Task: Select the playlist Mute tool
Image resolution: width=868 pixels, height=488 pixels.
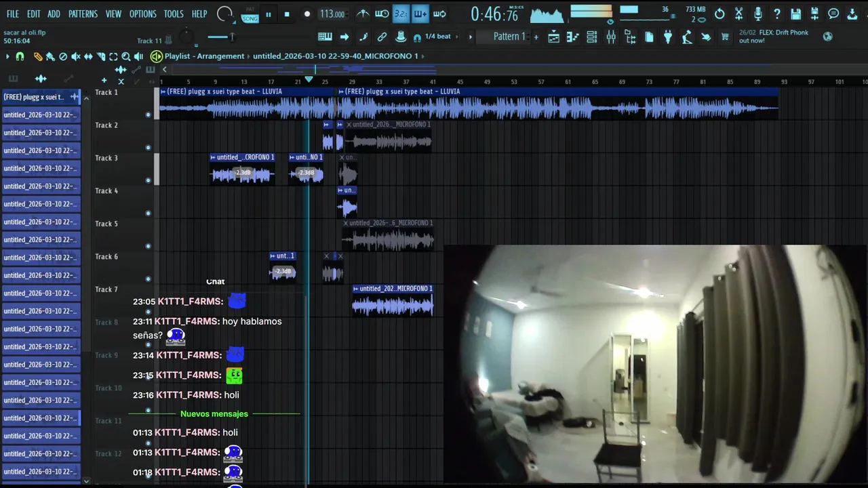Action: (76, 56)
